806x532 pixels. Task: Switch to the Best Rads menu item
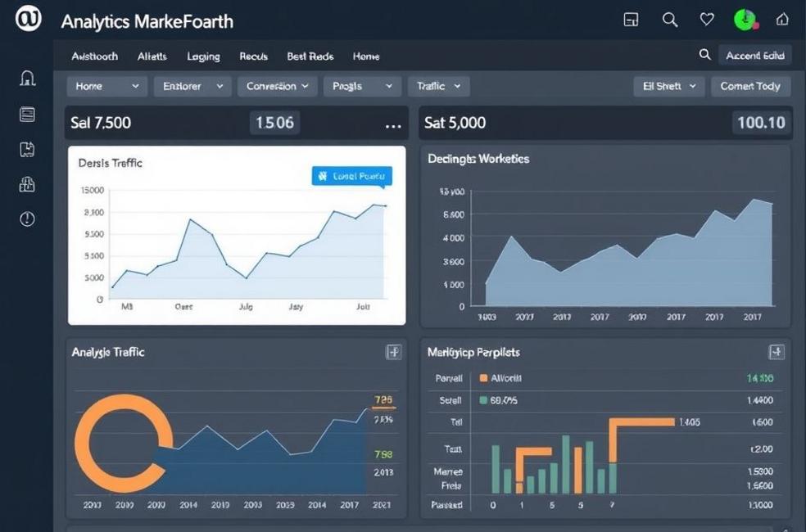pyautogui.click(x=310, y=56)
